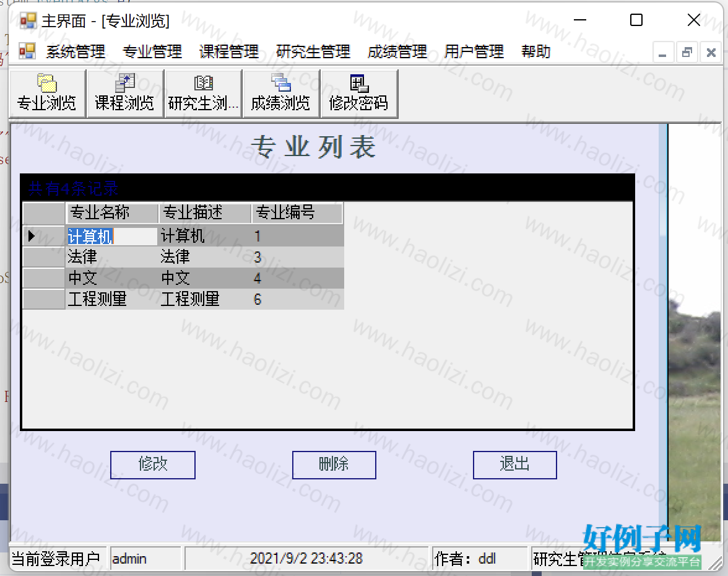Viewport: 728px width, 576px height.
Task: Click the 当前登录用户 status label
Action: pos(57,559)
